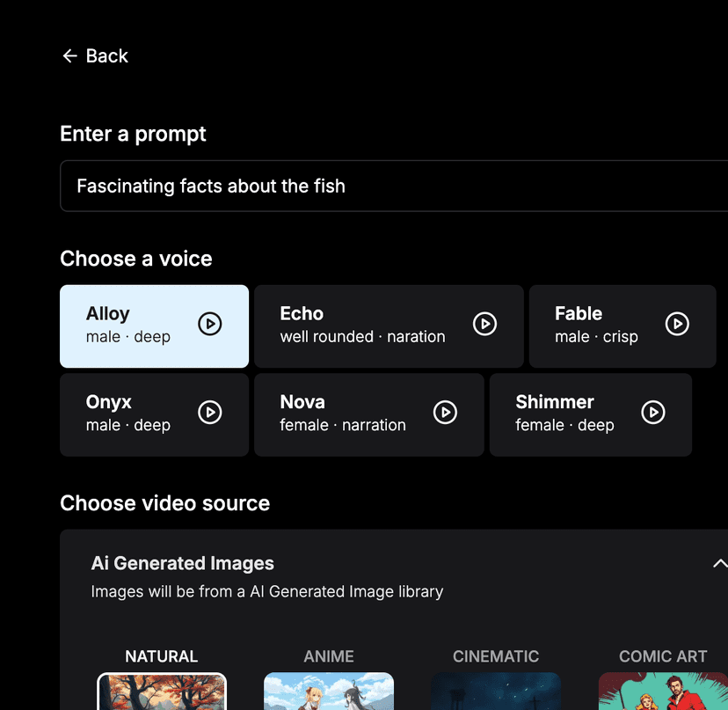Play the Onyx voice preview

coord(209,412)
